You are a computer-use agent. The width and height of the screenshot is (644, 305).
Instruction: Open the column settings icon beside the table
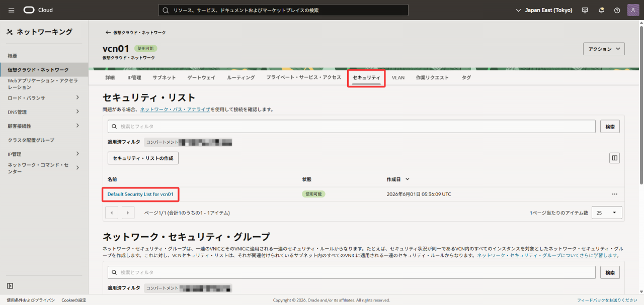[614, 158]
